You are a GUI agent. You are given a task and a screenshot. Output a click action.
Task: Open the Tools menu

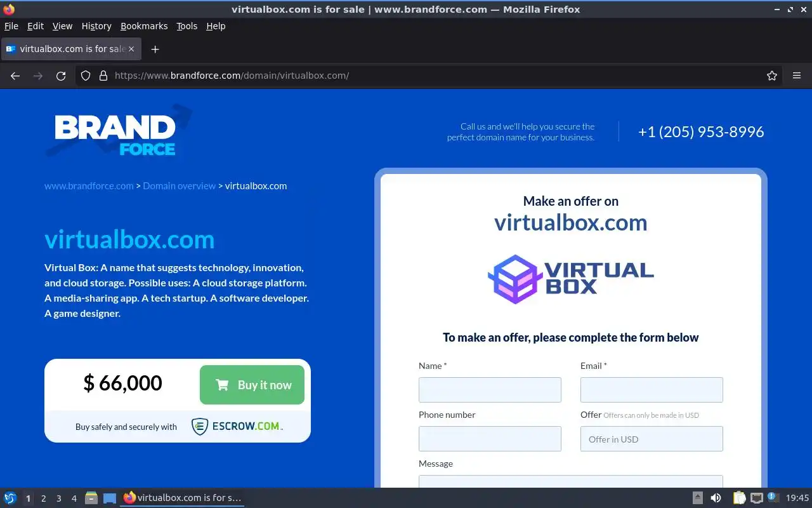coord(187,26)
